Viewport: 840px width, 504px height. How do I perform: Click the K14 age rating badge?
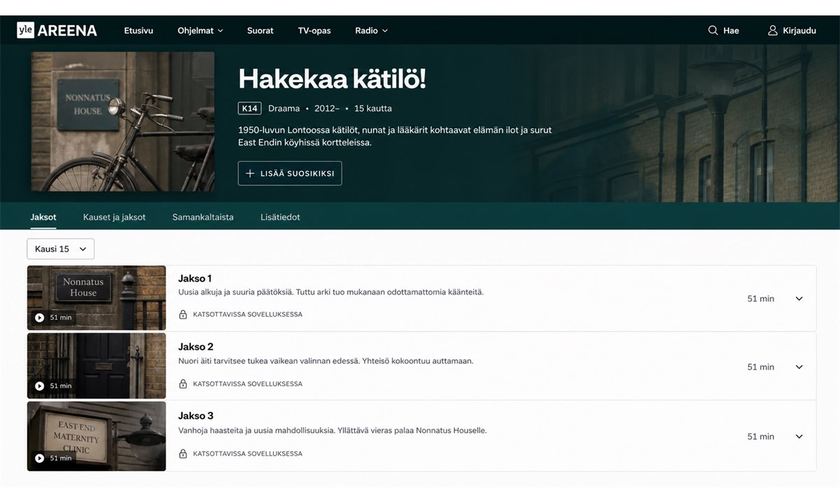(249, 108)
